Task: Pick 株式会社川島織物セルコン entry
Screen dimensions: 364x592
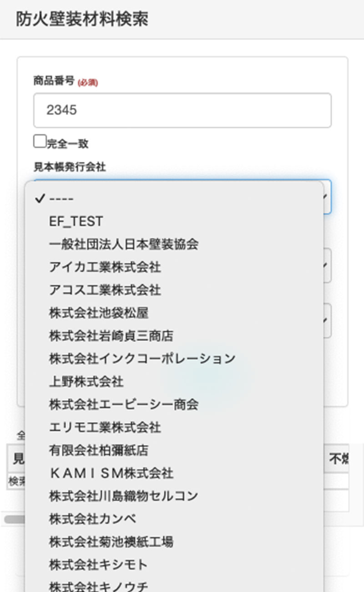Action: [124, 495]
